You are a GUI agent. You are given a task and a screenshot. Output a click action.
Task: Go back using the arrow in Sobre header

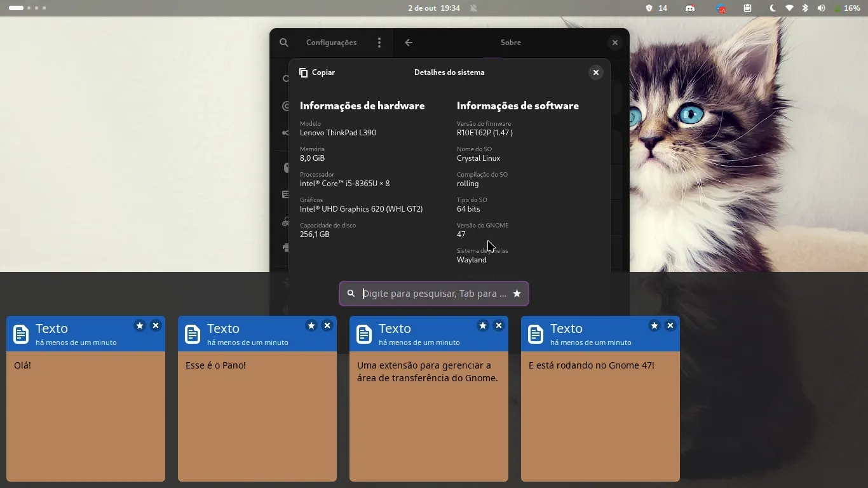409,43
